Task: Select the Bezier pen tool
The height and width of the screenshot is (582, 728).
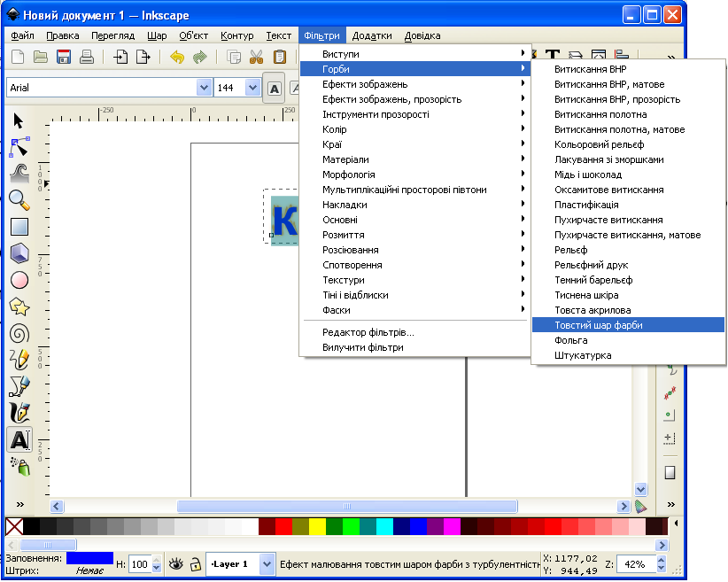Action: 19,386
